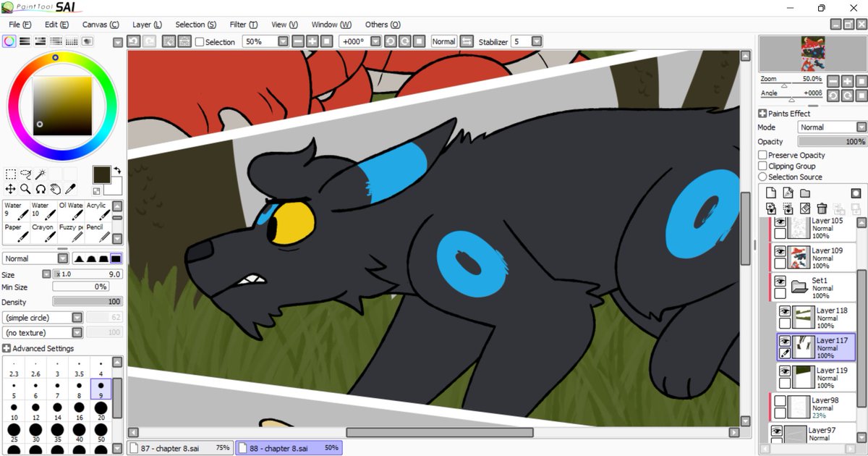This screenshot has width=868, height=456.
Task: Switch to 87 - chapter 8.sai tab
Action: (179, 448)
